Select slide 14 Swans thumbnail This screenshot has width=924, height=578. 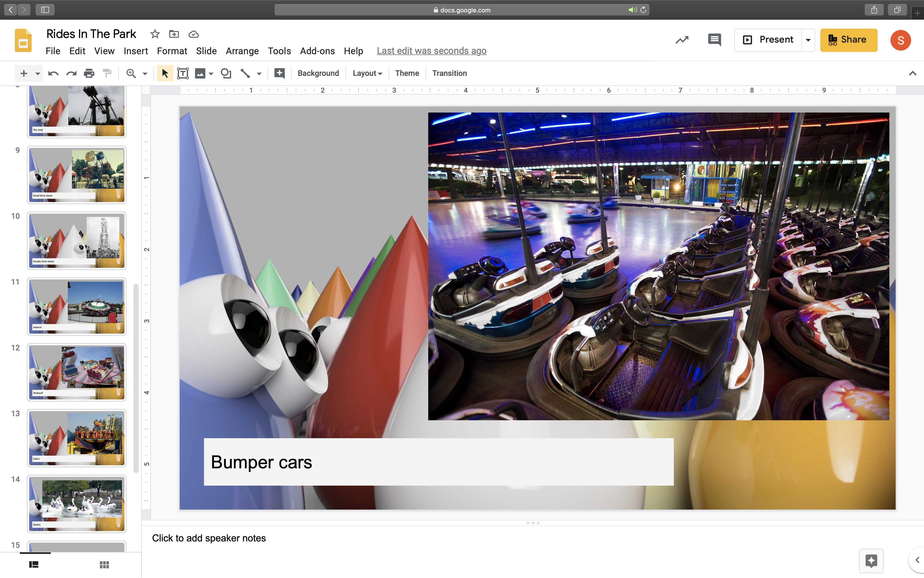[77, 504]
